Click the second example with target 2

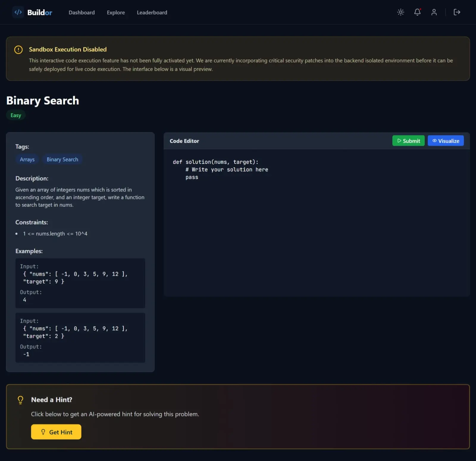80,337
